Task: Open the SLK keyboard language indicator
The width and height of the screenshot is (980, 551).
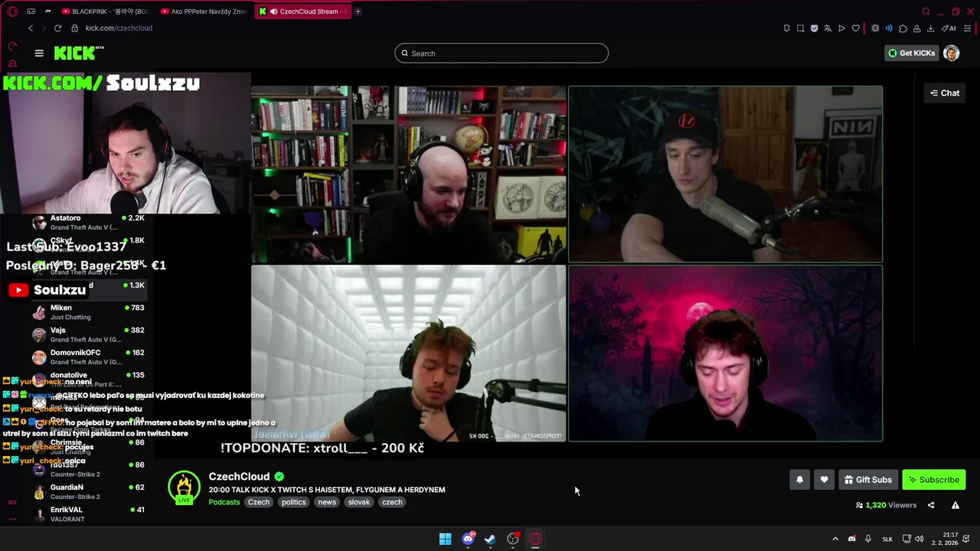Action: [887, 539]
